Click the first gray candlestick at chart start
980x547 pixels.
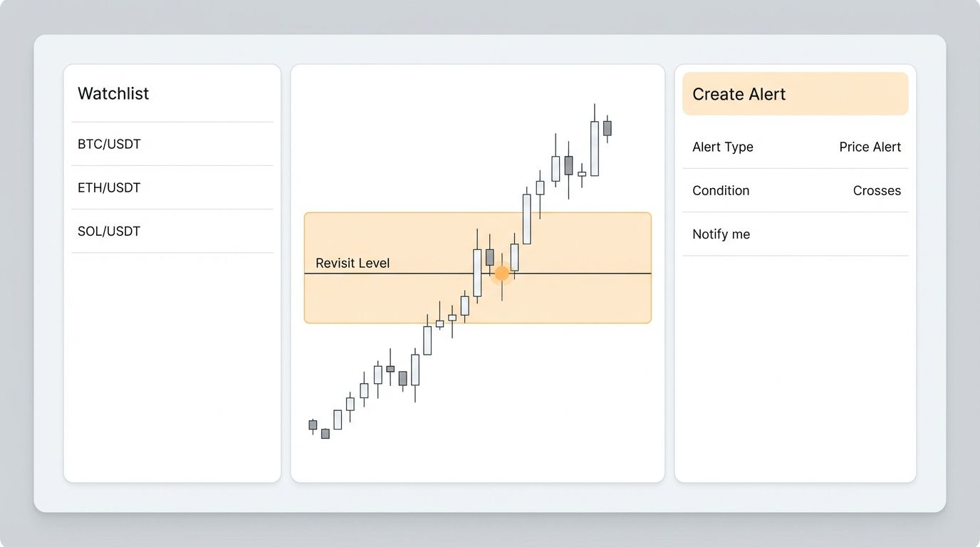click(313, 424)
